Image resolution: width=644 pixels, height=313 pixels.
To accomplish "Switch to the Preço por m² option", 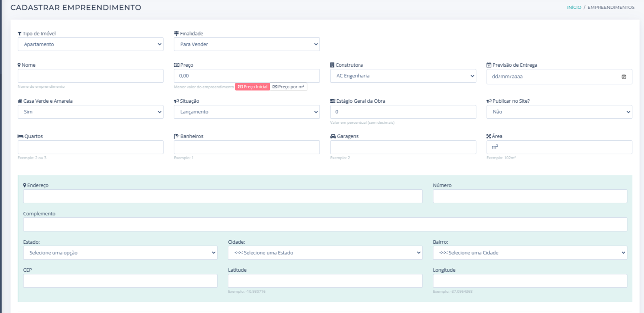I will tap(288, 87).
